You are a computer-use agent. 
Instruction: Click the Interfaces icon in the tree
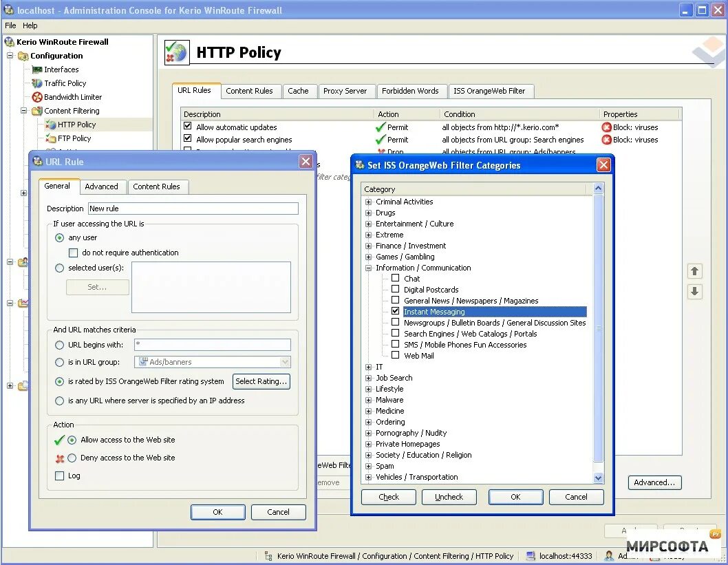37,70
